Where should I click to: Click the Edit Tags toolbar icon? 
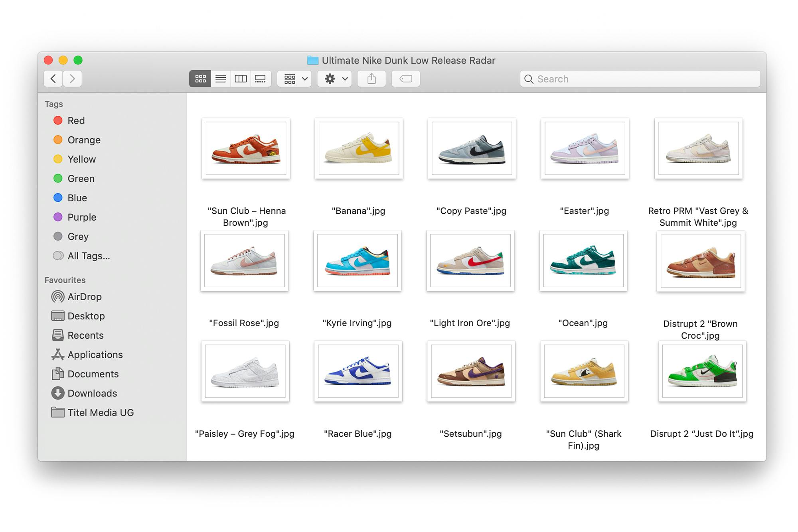click(x=406, y=79)
